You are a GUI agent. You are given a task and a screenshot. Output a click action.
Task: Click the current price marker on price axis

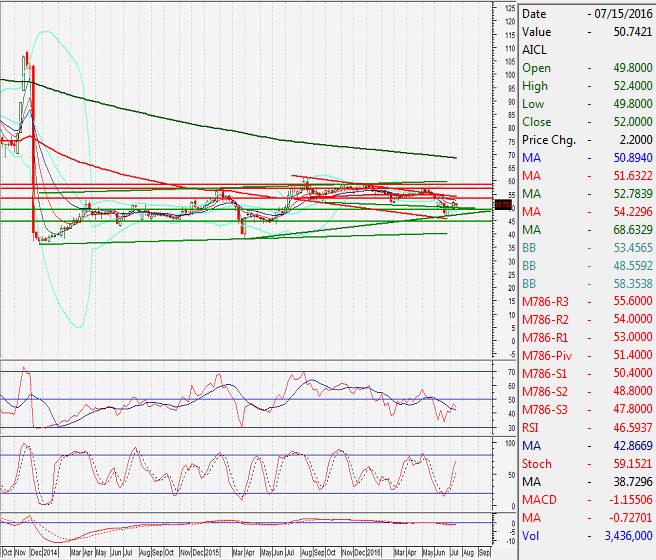click(x=503, y=205)
